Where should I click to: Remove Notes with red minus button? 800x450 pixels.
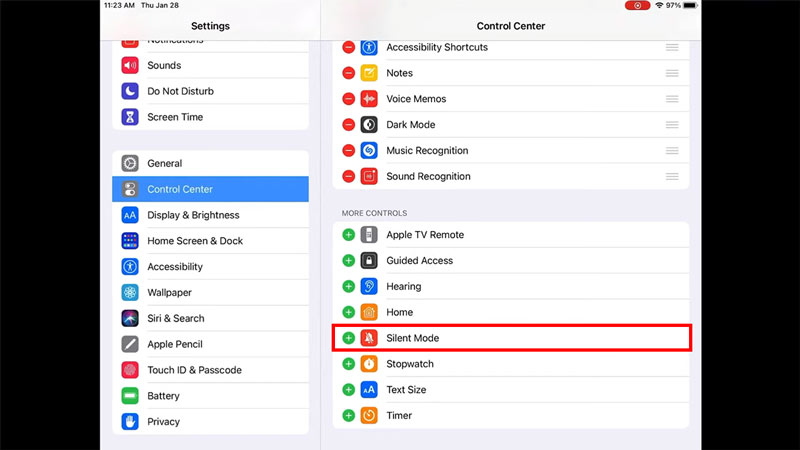click(x=348, y=73)
